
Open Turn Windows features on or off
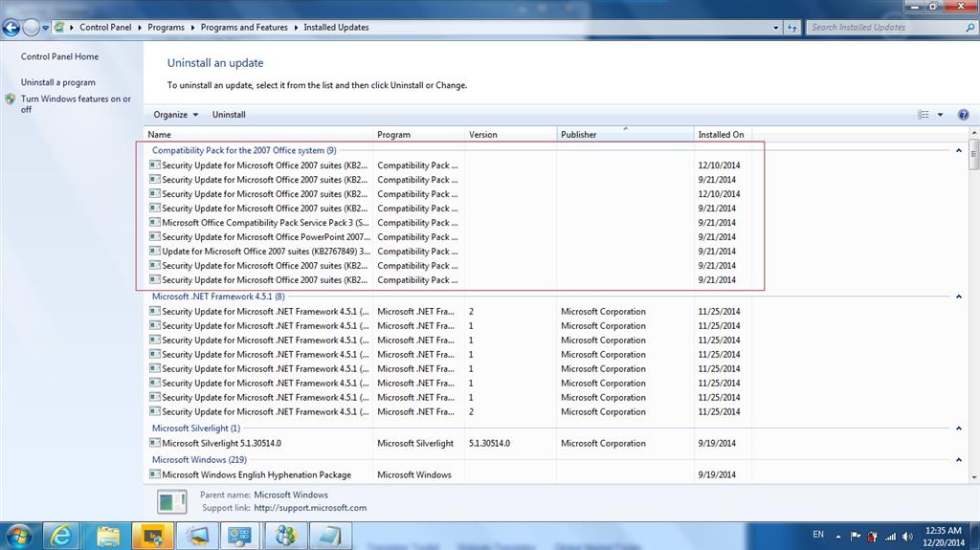[x=76, y=103]
